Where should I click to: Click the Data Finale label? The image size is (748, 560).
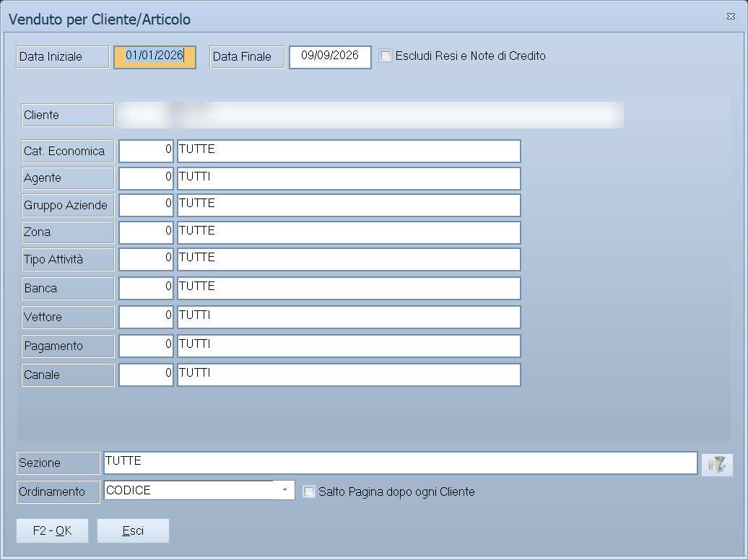247,57
